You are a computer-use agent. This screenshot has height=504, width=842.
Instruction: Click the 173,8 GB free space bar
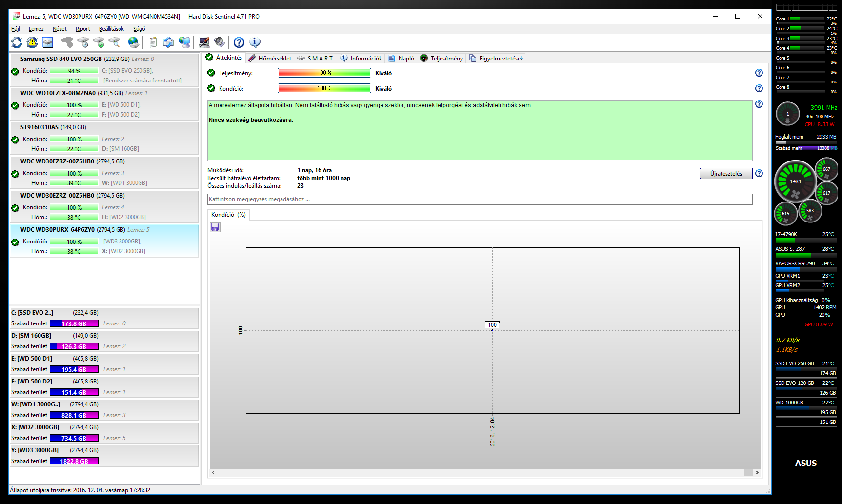(x=74, y=323)
